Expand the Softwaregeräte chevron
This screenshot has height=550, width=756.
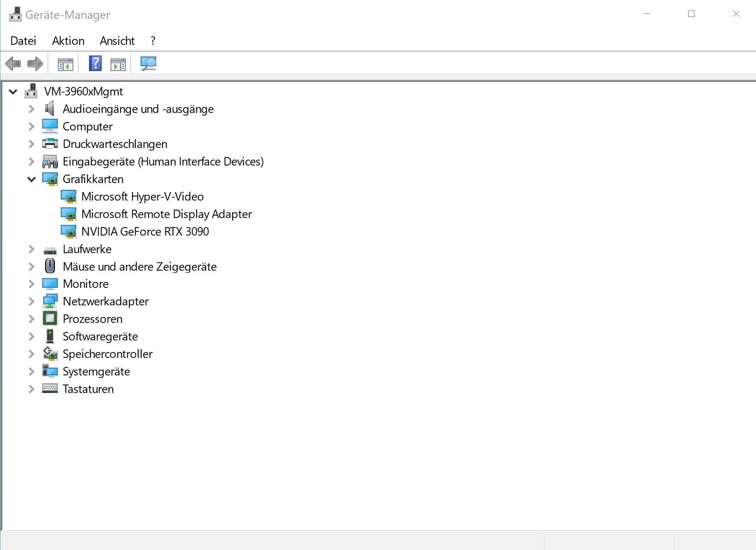point(31,336)
